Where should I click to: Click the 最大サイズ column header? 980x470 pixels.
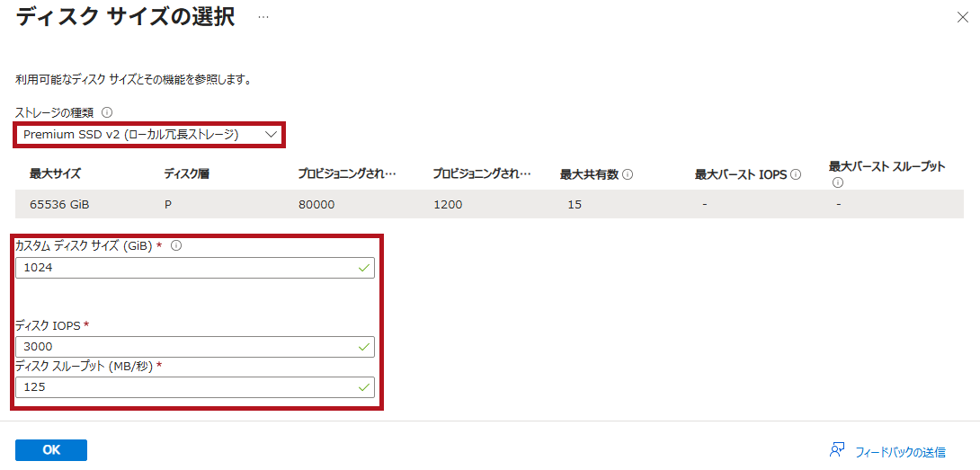[x=55, y=174]
